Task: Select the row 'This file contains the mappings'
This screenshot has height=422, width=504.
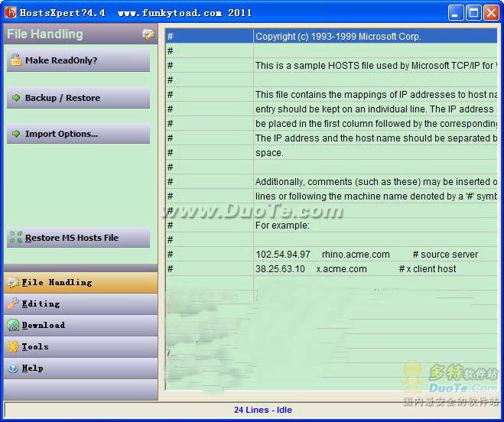Action: pyautogui.click(x=331, y=95)
